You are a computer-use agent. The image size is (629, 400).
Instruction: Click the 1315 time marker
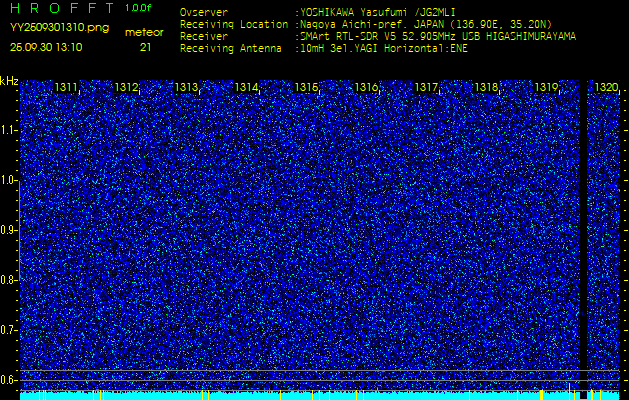pyautogui.click(x=306, y=88)
